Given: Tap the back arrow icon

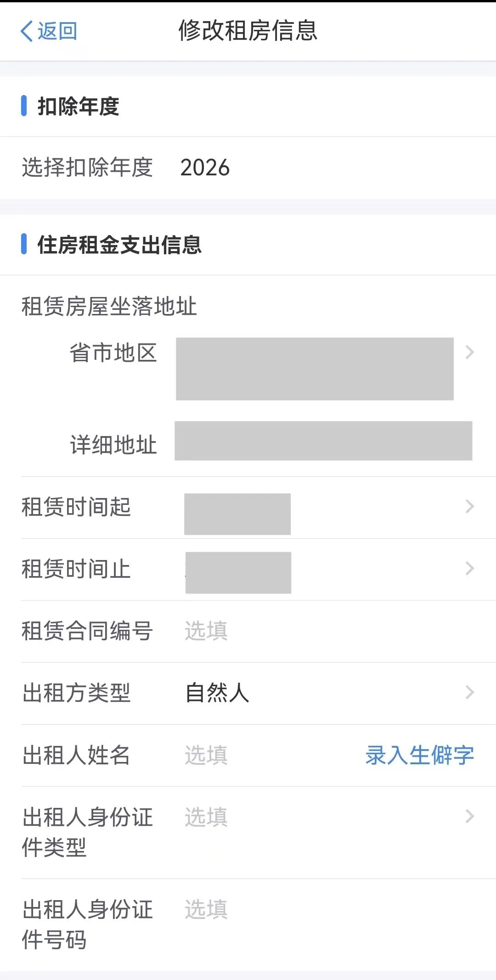Looking at the screenshot, I should click(27, 31).
